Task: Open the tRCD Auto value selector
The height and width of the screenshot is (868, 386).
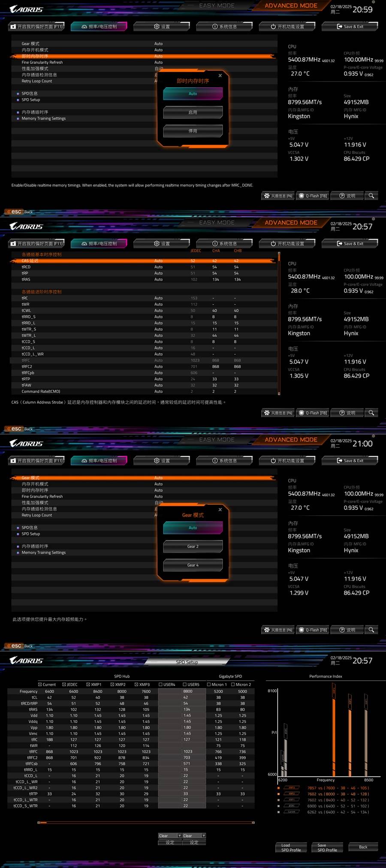Action: 158,267
